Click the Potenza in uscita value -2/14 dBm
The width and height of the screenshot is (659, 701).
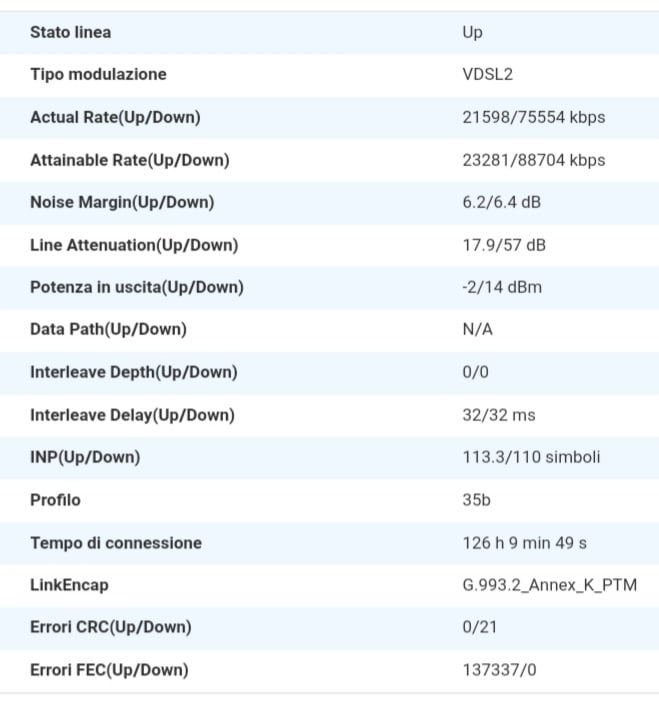point(502,287)
